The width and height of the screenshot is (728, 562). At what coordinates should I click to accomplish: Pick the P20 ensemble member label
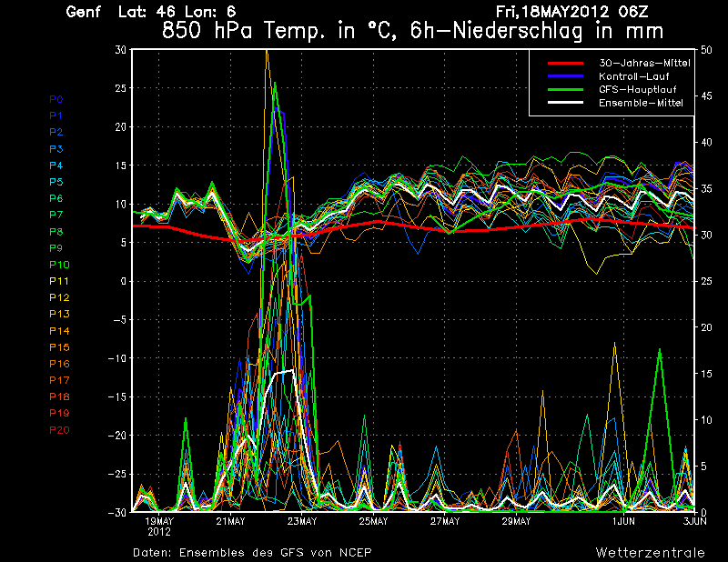click(x=58, y=429)
